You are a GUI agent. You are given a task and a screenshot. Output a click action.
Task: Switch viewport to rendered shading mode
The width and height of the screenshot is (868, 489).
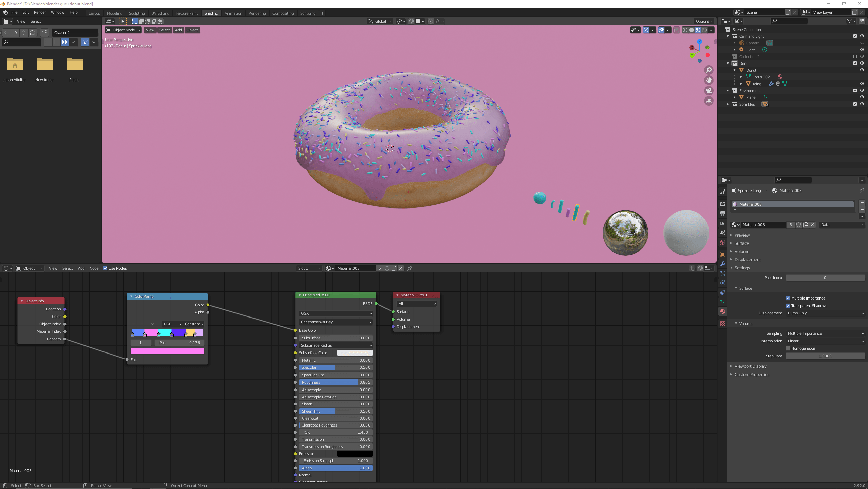pyautogui.click(x=704, y=30)
